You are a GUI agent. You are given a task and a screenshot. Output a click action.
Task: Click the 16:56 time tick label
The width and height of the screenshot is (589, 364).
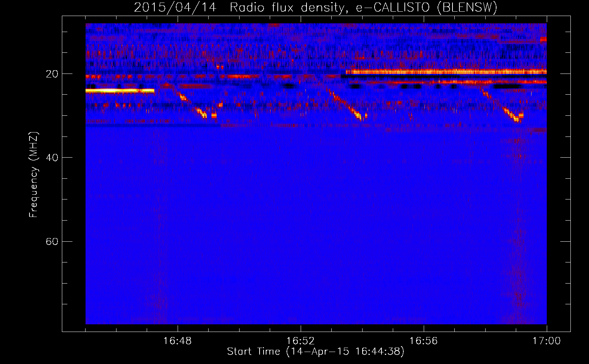tap(423, 341)
